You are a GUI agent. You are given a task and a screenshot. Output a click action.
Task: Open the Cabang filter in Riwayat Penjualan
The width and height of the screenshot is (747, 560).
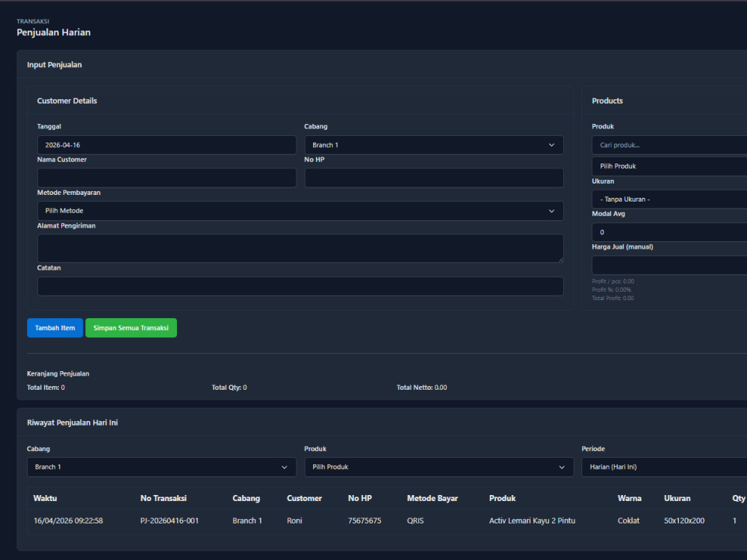coord(161,467)
